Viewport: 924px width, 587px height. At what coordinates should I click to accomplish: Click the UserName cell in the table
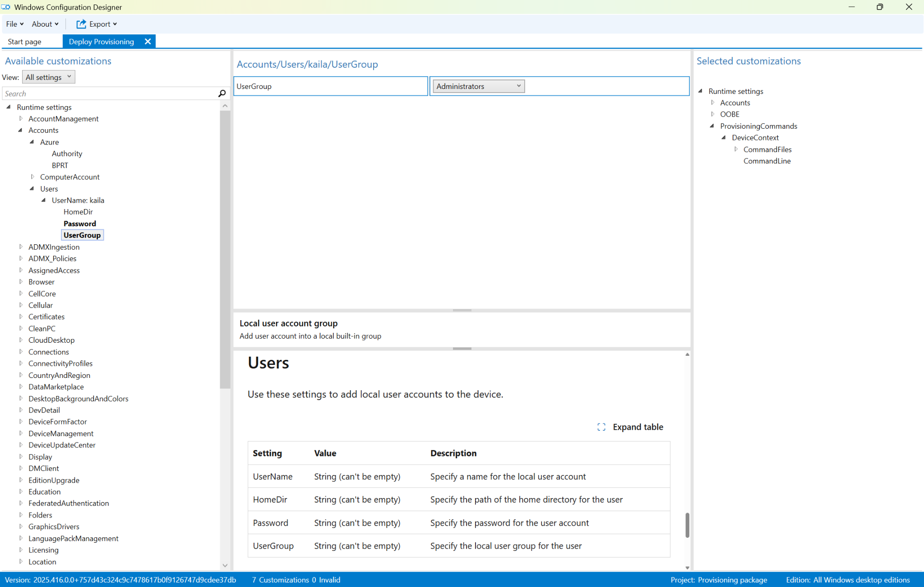(x=273, y=476)
